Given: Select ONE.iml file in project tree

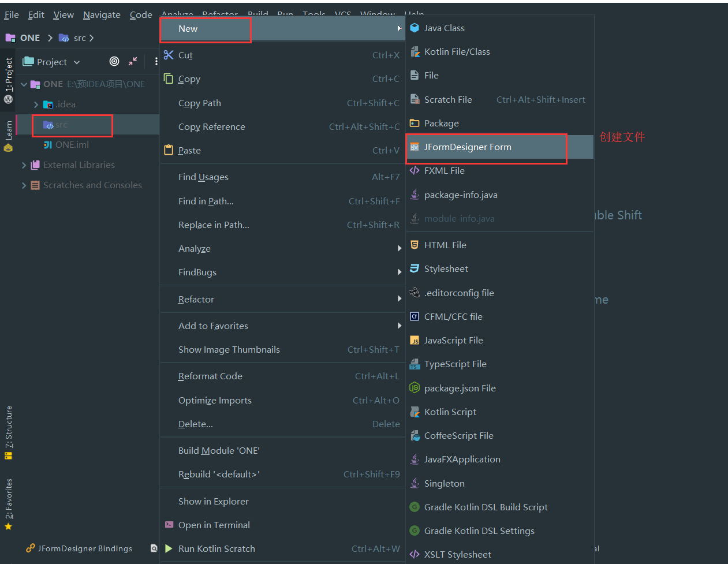Looking at the screenshot, I should click(x=72, y=145).
